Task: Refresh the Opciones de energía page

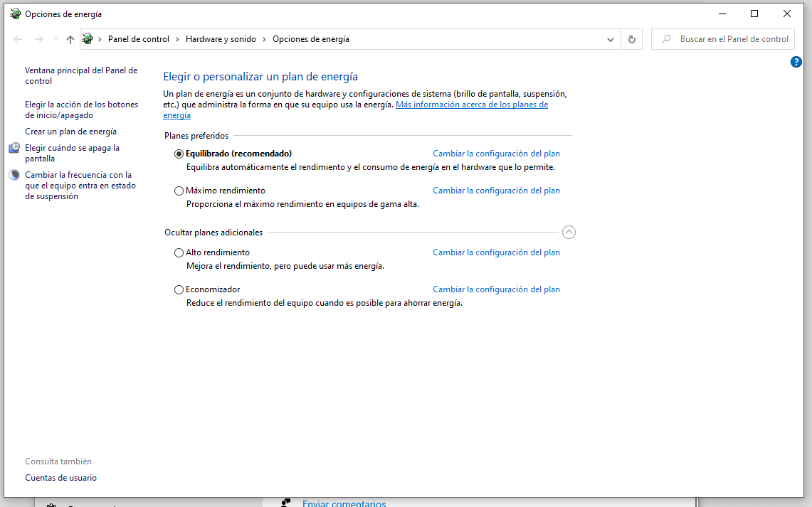Action: (632, 39)
